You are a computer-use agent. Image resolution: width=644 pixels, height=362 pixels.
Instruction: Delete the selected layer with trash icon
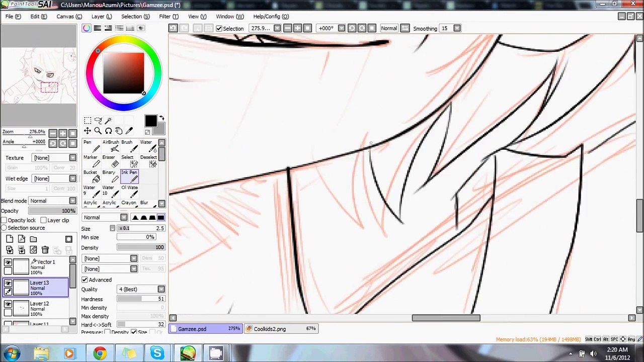coord(45,250)
